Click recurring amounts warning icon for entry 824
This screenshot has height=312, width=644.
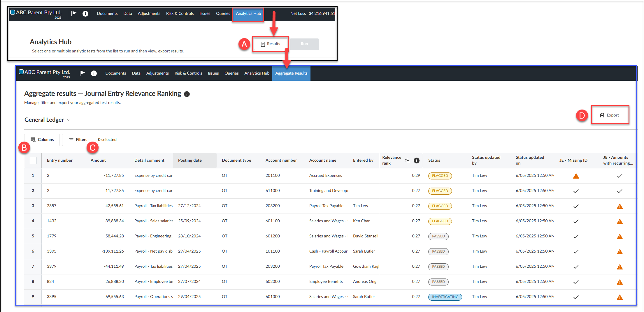[x=620, y=282]
